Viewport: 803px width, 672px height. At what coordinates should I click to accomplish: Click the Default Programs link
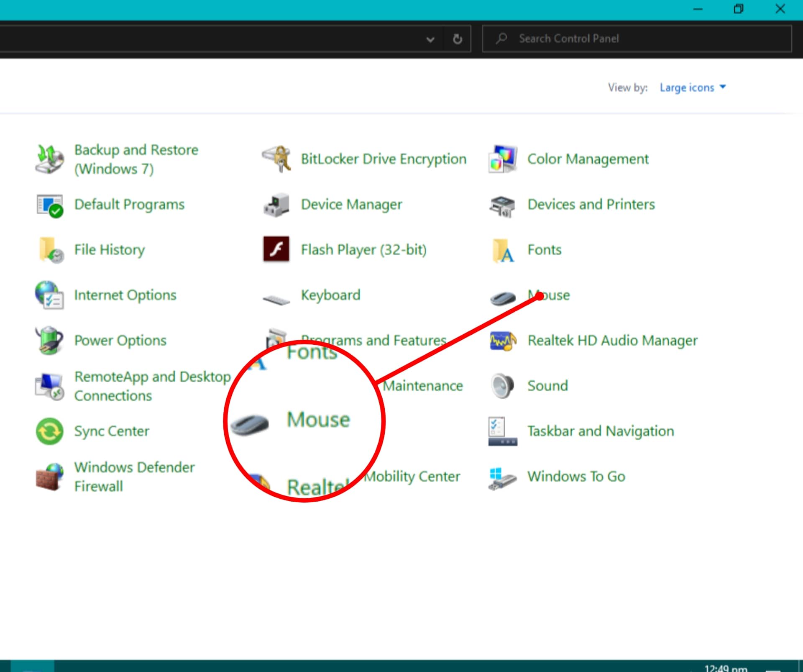tap(129, 205)
